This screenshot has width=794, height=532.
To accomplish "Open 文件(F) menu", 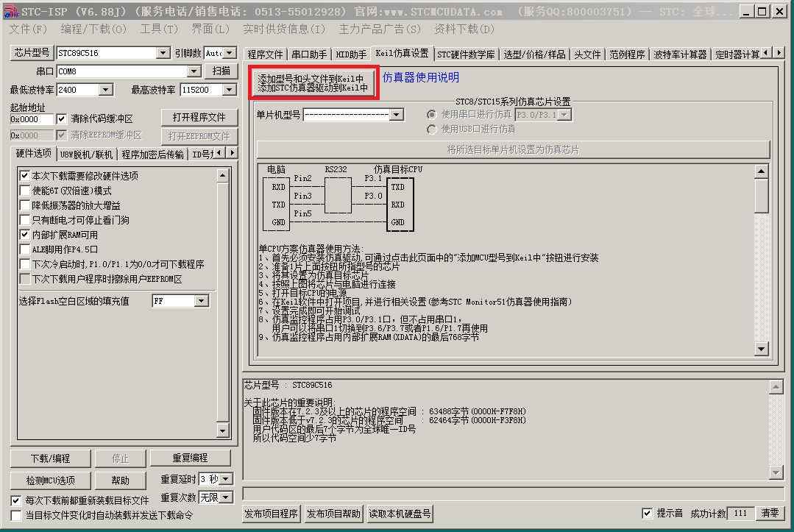I will (28, 29).
